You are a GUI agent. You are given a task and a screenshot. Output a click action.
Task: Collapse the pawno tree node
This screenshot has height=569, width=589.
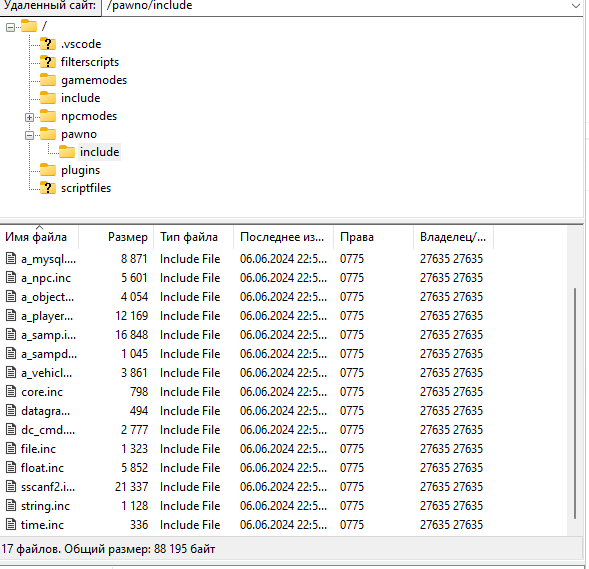29,135
